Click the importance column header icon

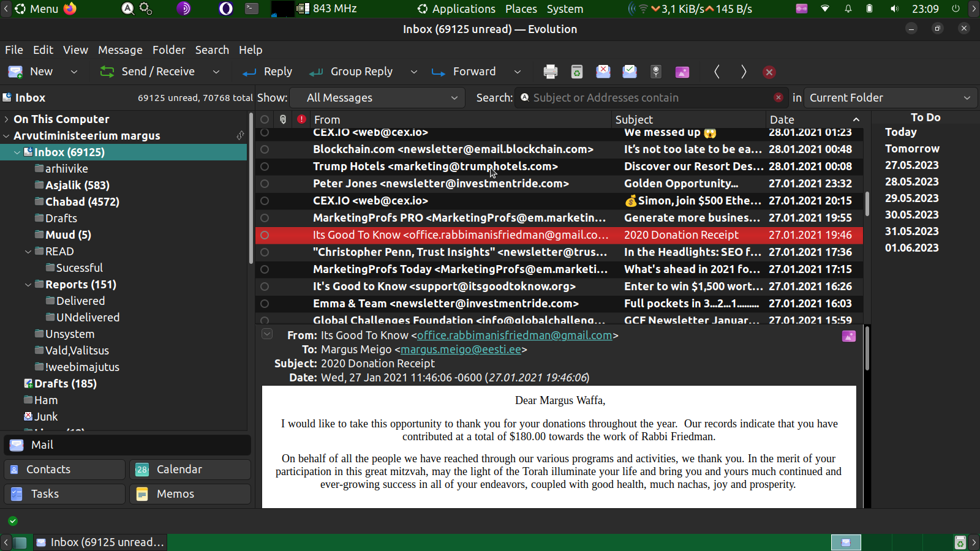(301, 119)
